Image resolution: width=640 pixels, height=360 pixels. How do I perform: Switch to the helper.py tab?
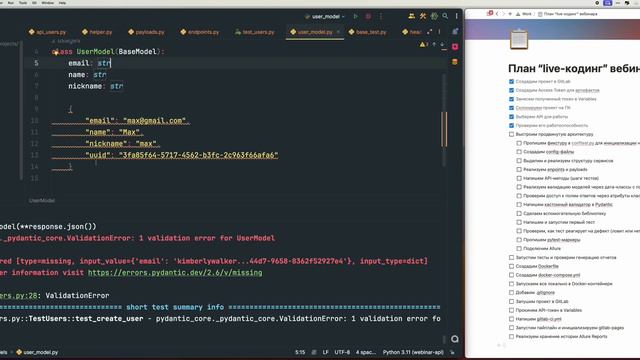(x=97, y=32)
